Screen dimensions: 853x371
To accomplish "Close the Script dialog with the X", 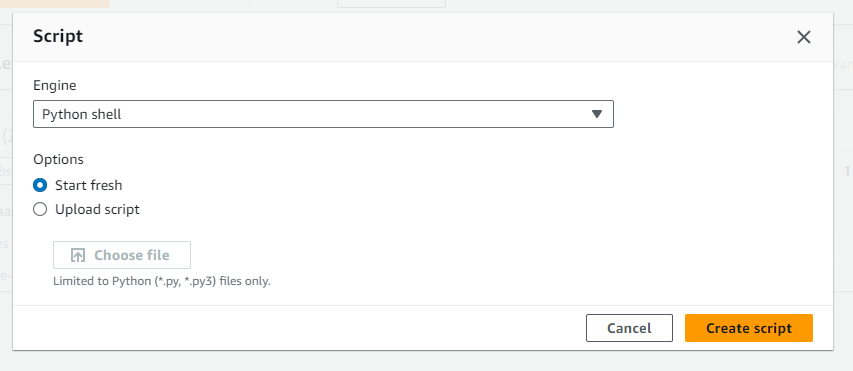I will pyautogui.click(x=803, y=37).
